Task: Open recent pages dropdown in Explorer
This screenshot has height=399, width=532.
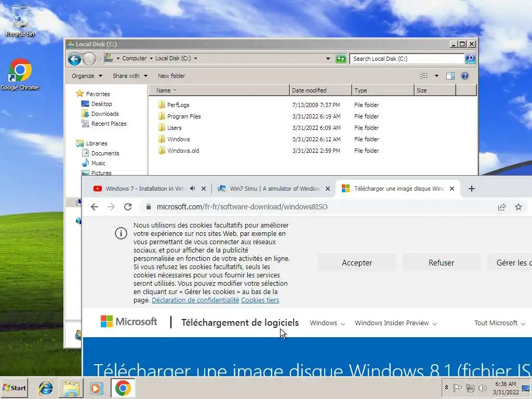Action: [x=99, y=59]
